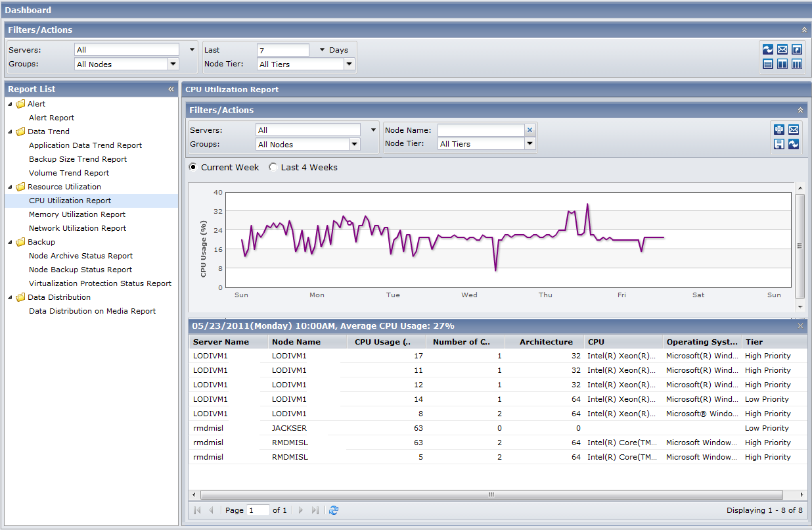Print the CPU Utilization Report
Screen dimensions: 812x530
point(779,130)
